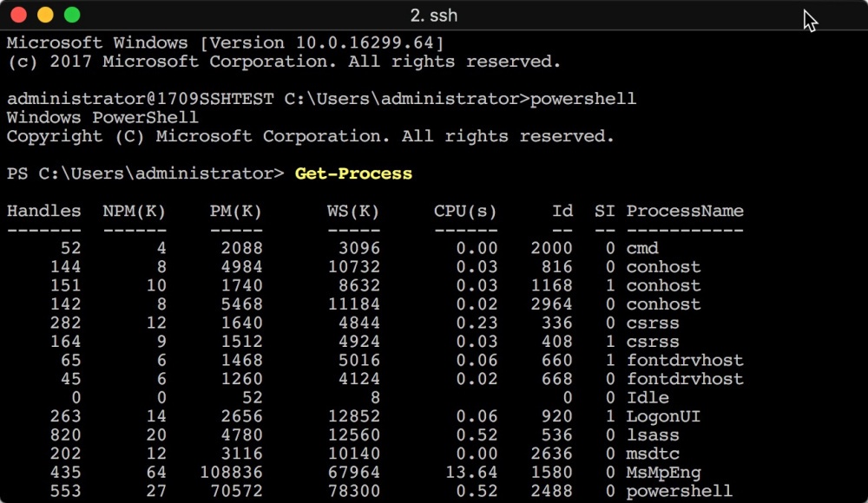The height and width of the screenshot is (503, 868).
Task: Click the 'cmd' process name
Action: [x=642, y=248]
